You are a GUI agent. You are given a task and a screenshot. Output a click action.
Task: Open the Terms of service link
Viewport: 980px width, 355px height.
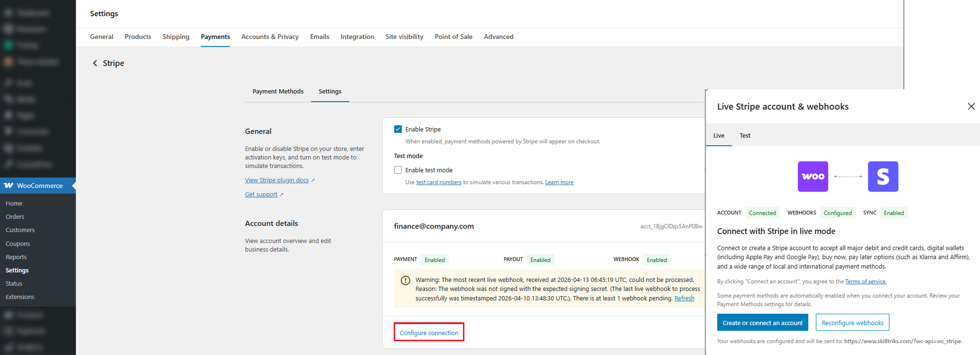(x=866, y=281)
